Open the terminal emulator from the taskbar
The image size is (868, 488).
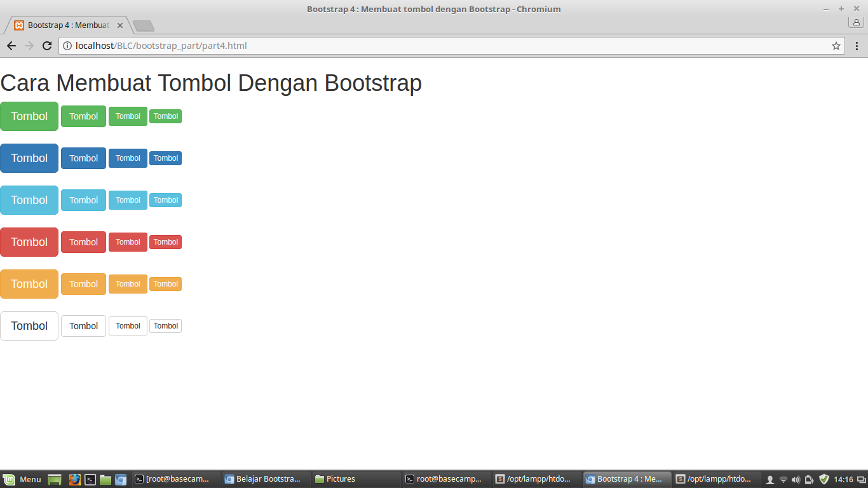click(x=90, y=479)
